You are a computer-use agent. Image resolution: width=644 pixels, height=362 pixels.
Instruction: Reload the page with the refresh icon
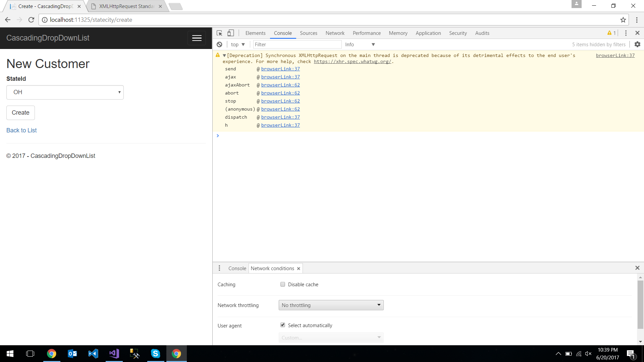(x=31, y=20)
